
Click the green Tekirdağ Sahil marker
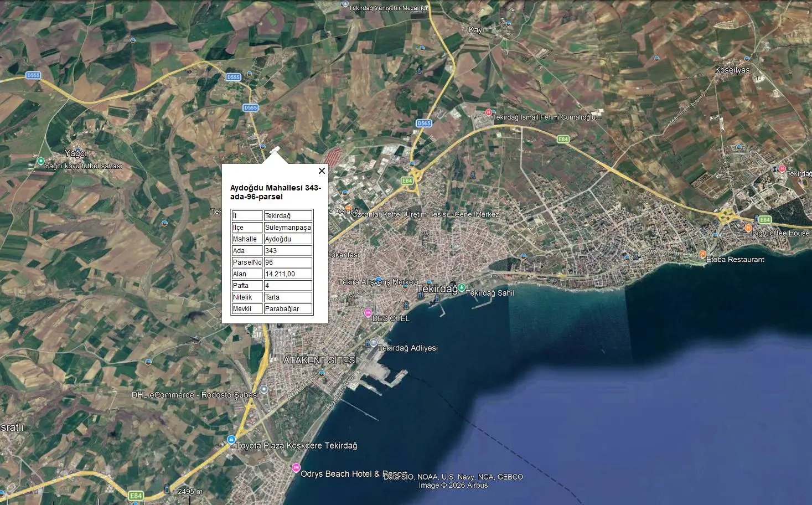(x=462, y=288)
